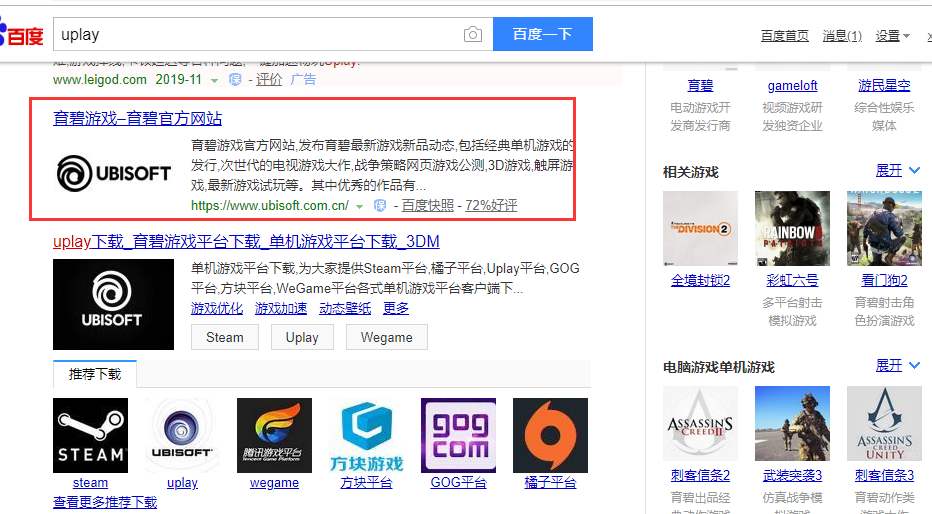Expand 相关游戏 with the 展开 arrow
Viewport: 932px width, 514px height.
tap(898, 171)
